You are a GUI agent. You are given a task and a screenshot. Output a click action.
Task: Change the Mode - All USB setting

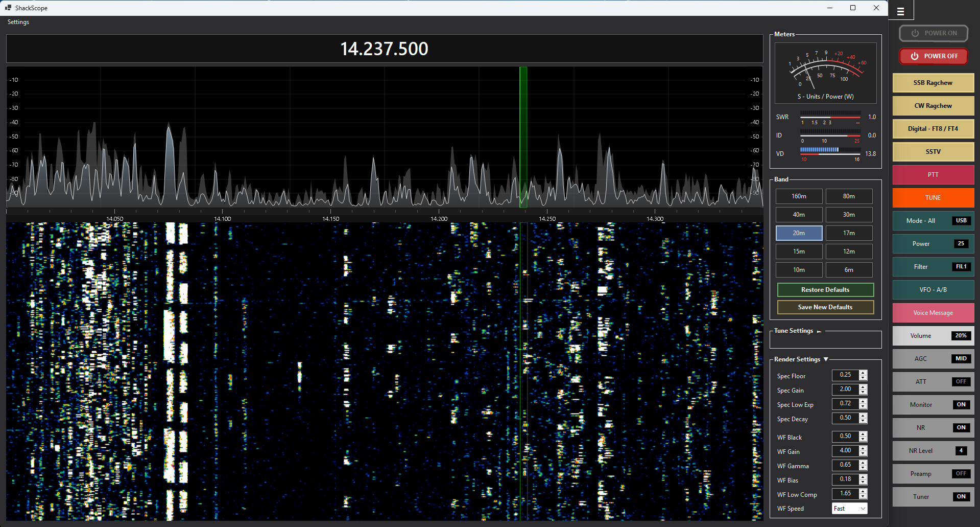933,221
